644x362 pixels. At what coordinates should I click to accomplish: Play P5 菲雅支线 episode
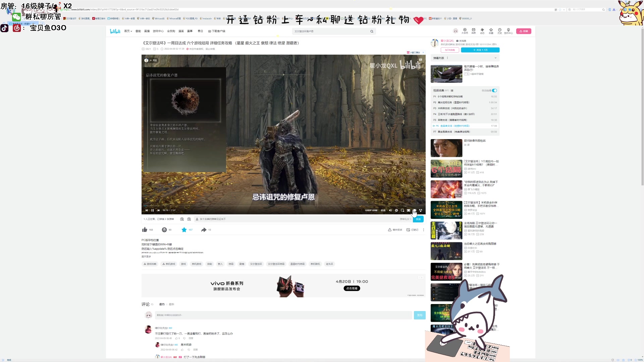click(x=465, y=120)
